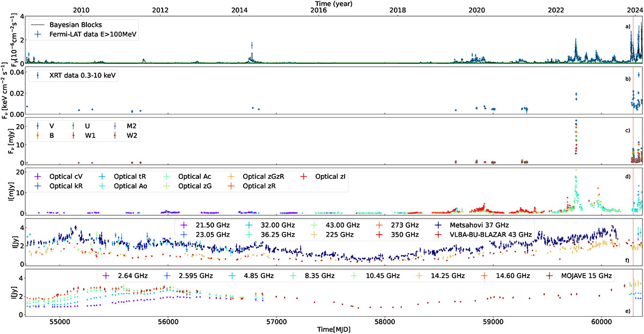Click the 2014 gamma-ray flare peak in top panel
This screenshot has height=334, width=644.
tap(252, 45)
